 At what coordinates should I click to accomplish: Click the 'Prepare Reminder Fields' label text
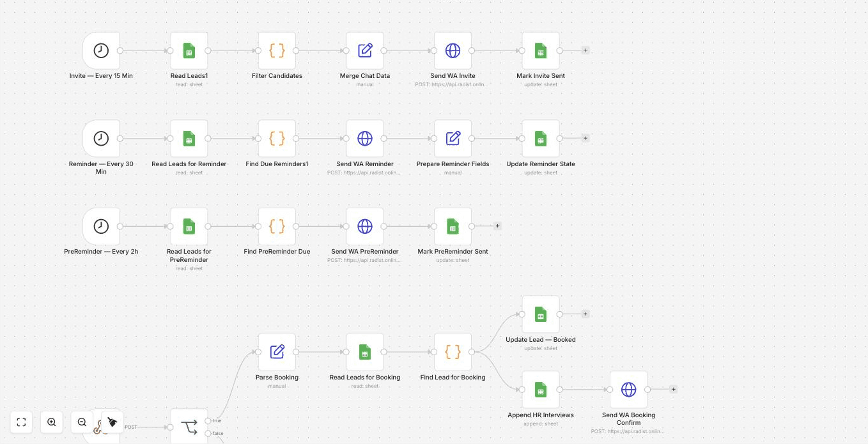click(453, 164)
